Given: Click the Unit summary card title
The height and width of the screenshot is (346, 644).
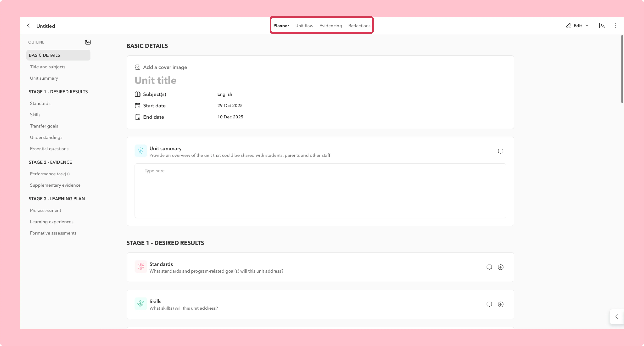Looking at the screenshot, I should 166,148.
